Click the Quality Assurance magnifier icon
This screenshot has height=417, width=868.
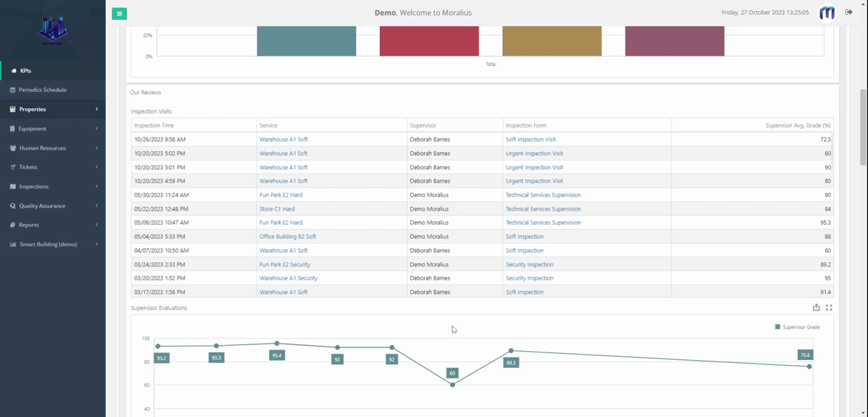tap(13, 206)
